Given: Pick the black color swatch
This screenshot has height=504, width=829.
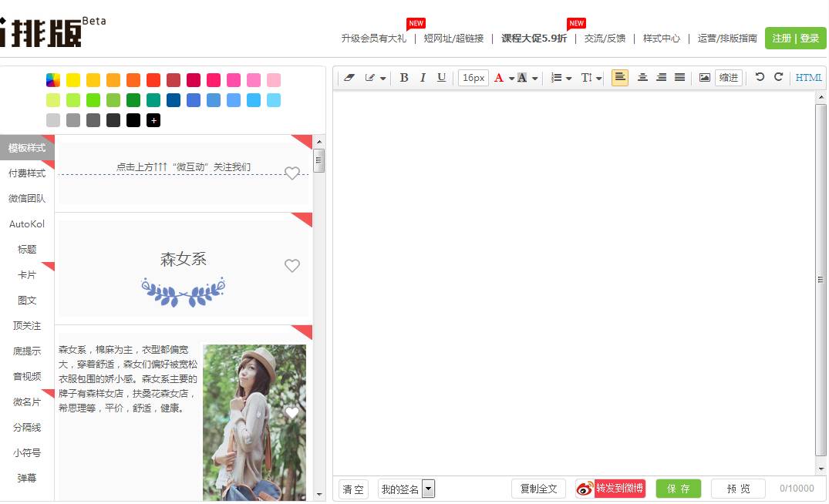Looking at the screenshot, I should [x=133, y=120].
